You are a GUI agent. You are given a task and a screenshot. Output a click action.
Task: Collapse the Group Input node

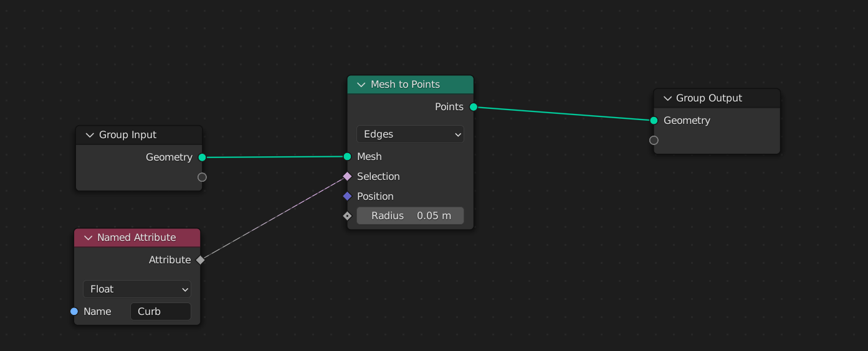coord(89,135)
